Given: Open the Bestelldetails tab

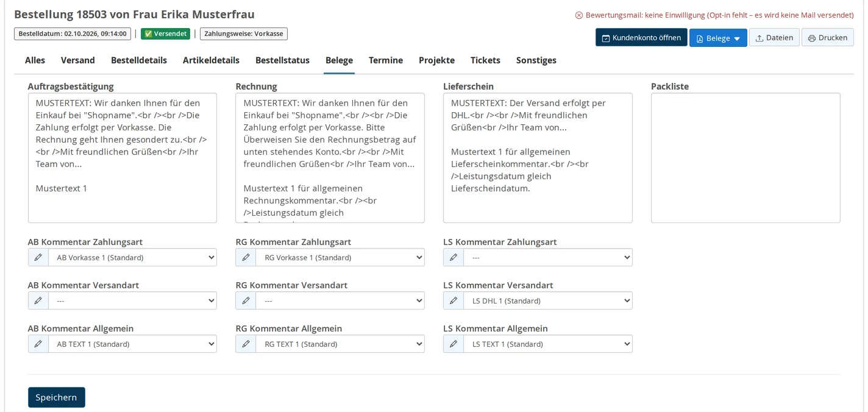Looking at the screenshot, I should (x=139, y=60).
